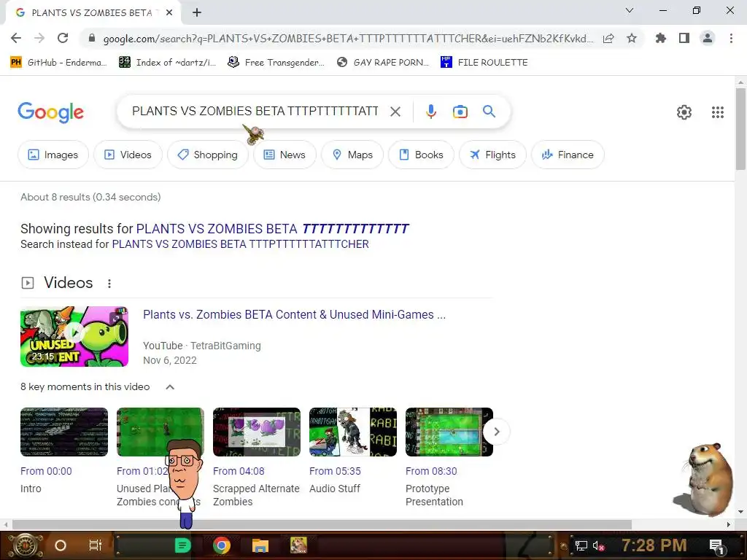This screenshot has width=747, height=560.
Task: Open the Chrome three-dot menu
Action: tap(731, 38)
